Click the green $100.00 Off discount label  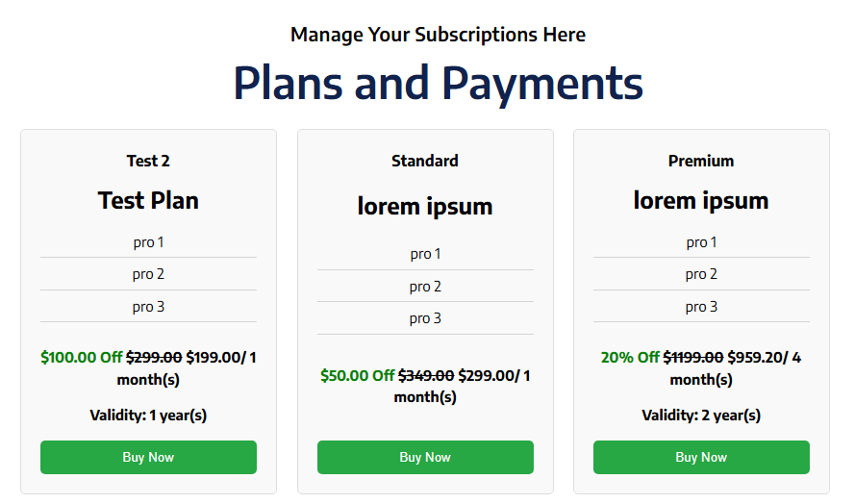[81, 358]
